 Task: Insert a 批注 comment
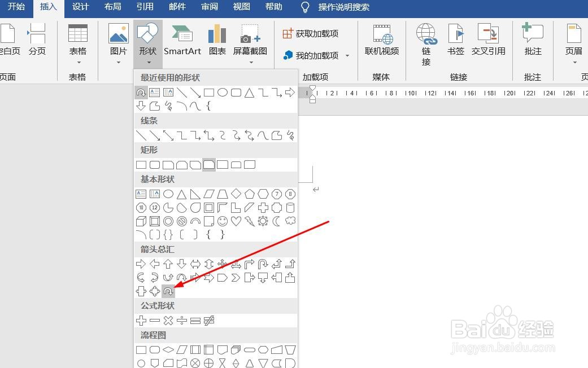click(533, 40)
